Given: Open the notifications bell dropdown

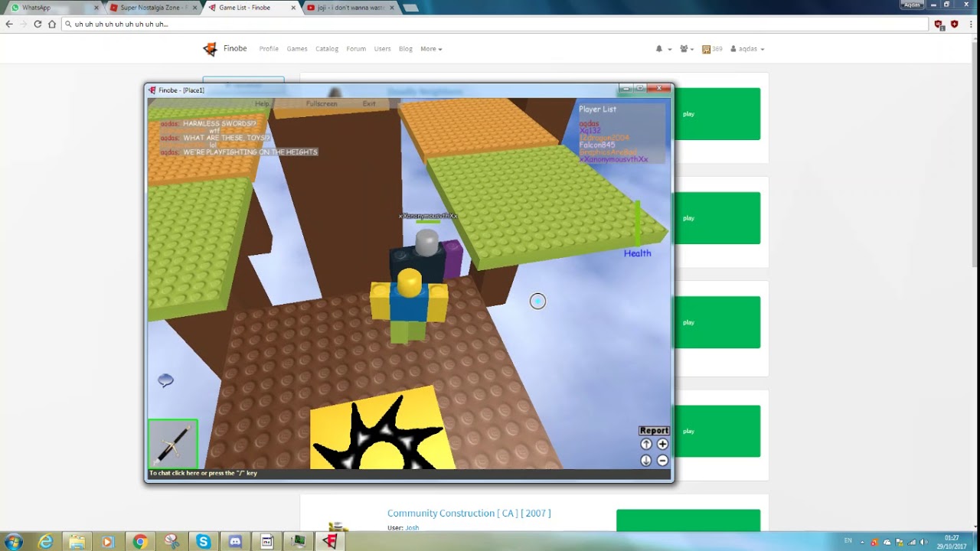Looking at the screenshot, I should point(663,49).
